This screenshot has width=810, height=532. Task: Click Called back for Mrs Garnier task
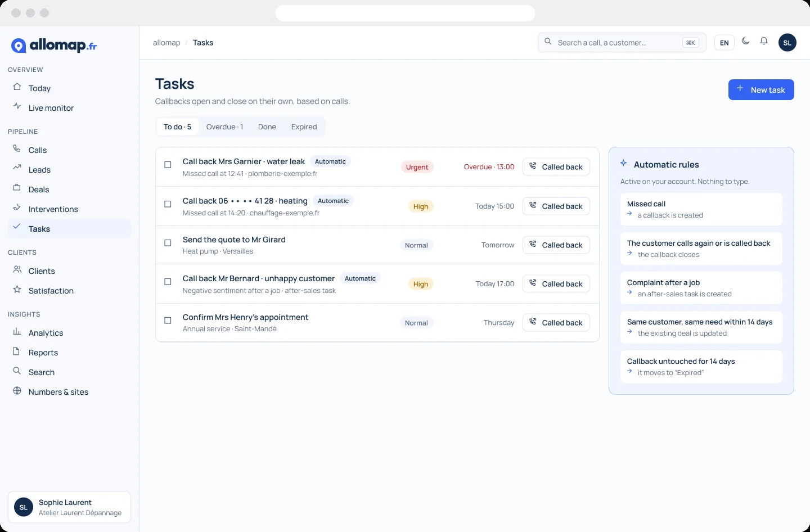click(556, 167)
